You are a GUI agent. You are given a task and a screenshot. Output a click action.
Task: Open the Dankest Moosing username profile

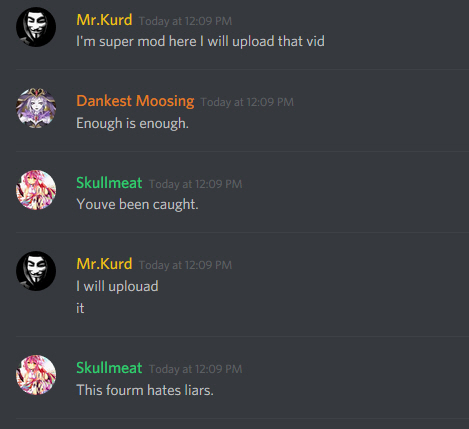135,101
